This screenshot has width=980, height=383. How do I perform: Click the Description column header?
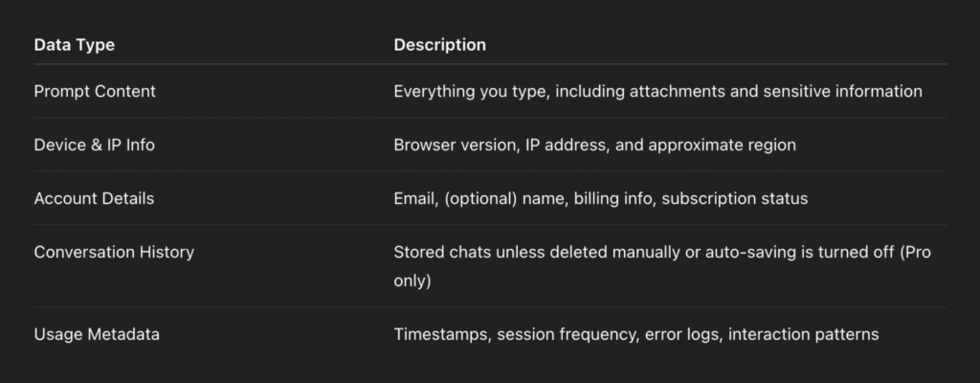coord(439,45)
